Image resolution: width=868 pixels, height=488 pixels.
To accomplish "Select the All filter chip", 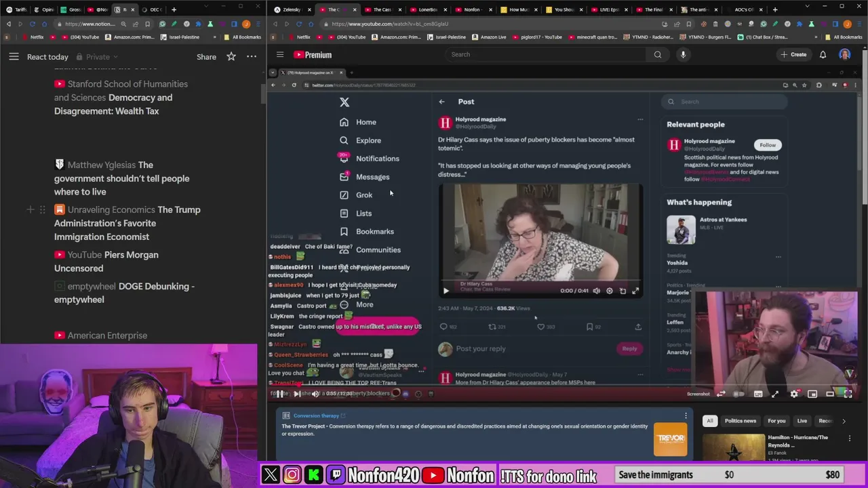I will click(x=710, y=421).
